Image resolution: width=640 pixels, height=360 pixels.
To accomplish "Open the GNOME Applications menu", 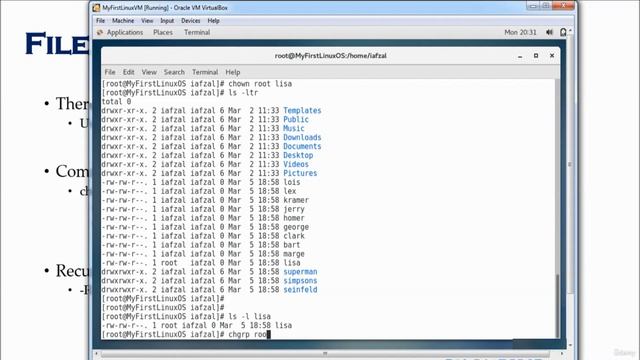I will [x=125, y=32].
